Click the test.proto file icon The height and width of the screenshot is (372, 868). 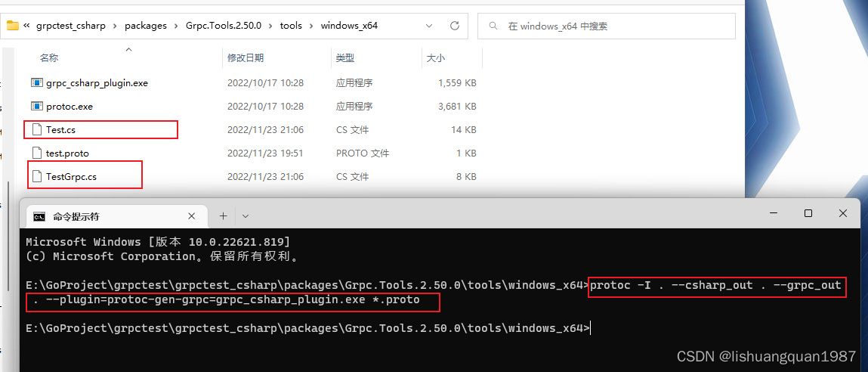[x=36, y=153]
